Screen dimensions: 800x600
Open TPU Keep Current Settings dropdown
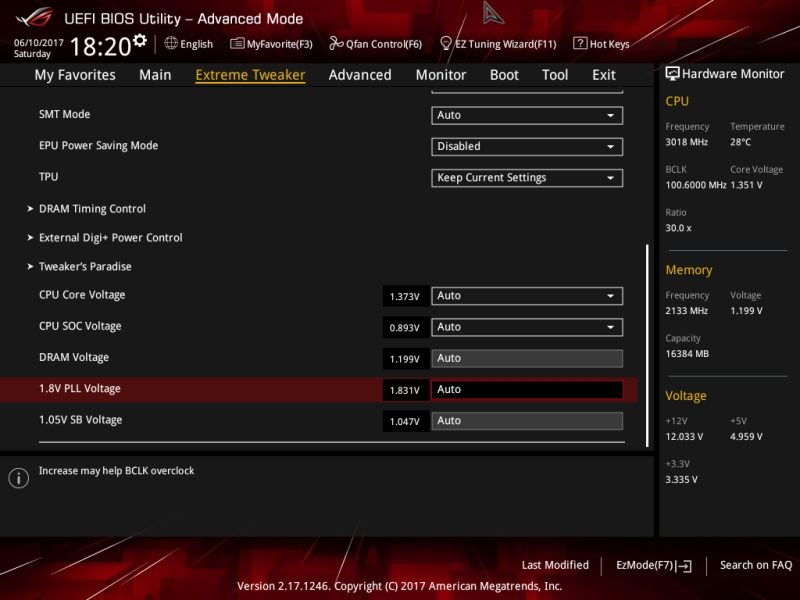coord(527,178)
